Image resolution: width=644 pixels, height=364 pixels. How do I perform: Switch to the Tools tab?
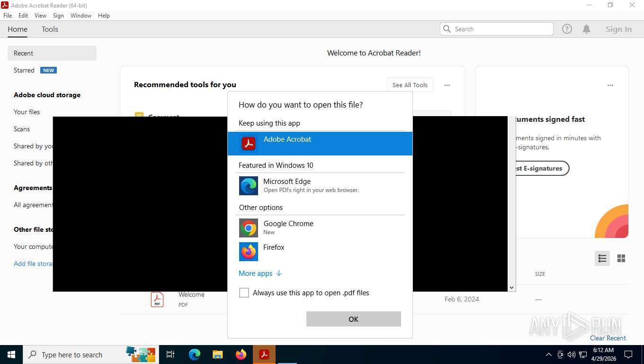point(50,29)
